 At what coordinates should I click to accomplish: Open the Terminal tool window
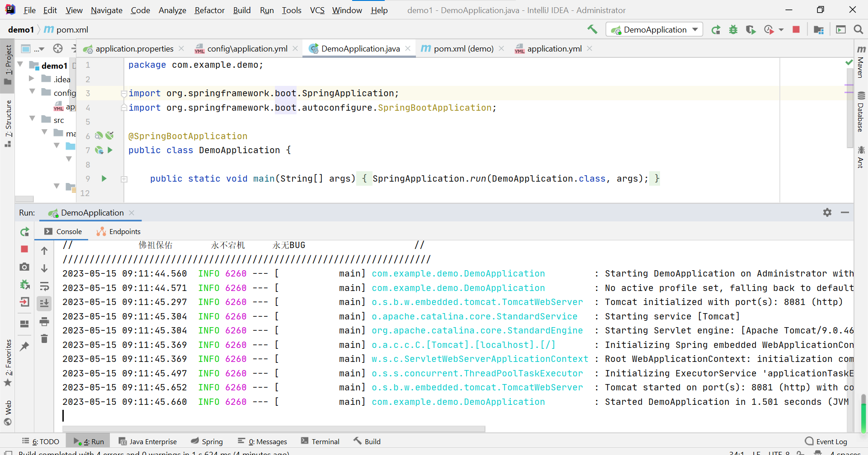tap(320, 441)
